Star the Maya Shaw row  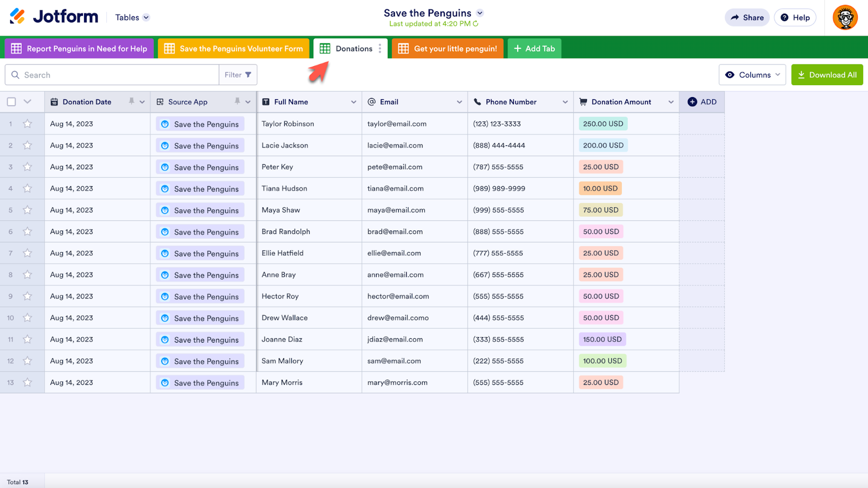pos(27,210)
